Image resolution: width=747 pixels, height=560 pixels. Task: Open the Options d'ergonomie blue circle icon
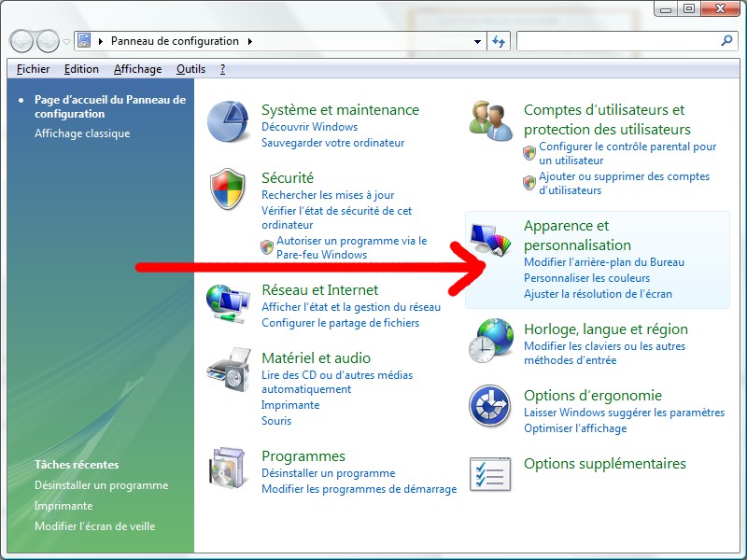(x=489, y=406)
